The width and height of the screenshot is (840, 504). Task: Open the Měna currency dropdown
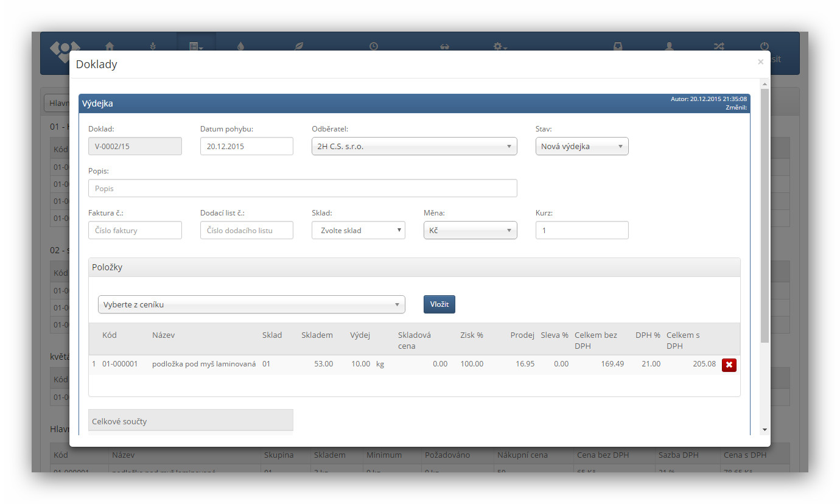pos(470,230)
